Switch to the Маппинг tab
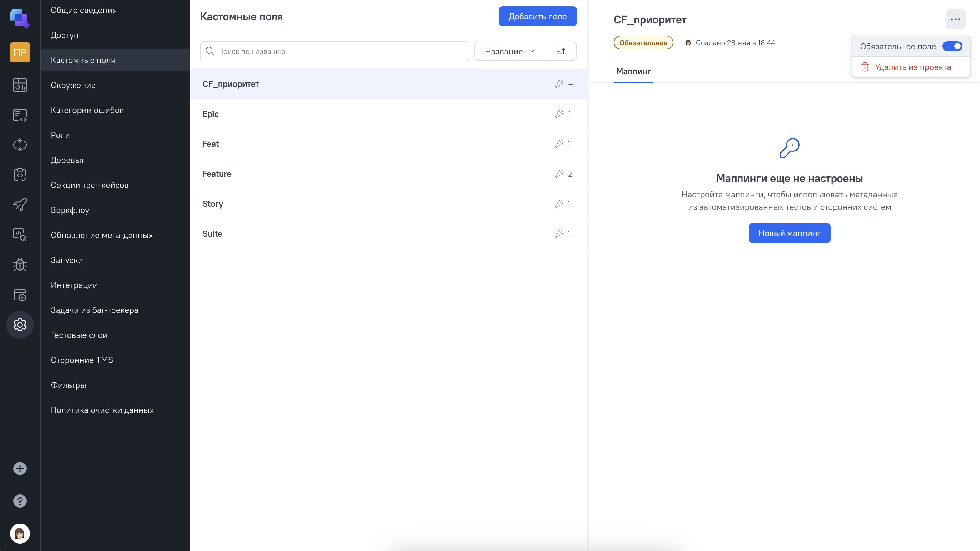Screen dimensions: 980x551 tap(633, 72)
